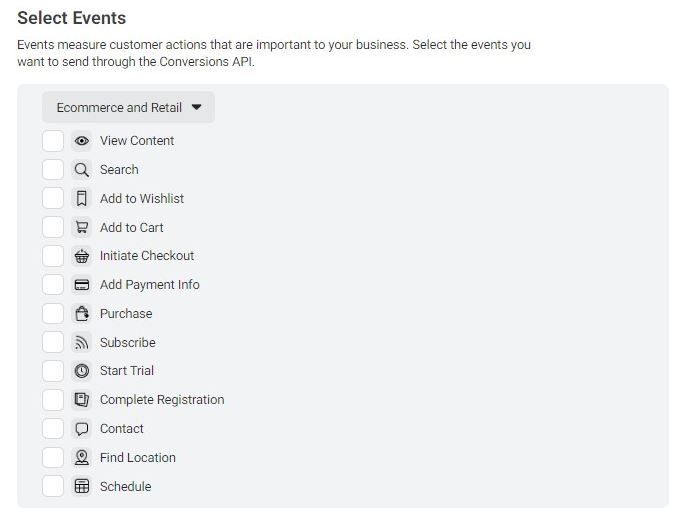Click the feed icon next to Subscribe
The height and width of the screenshot is (526, 687).
(81, 343)
